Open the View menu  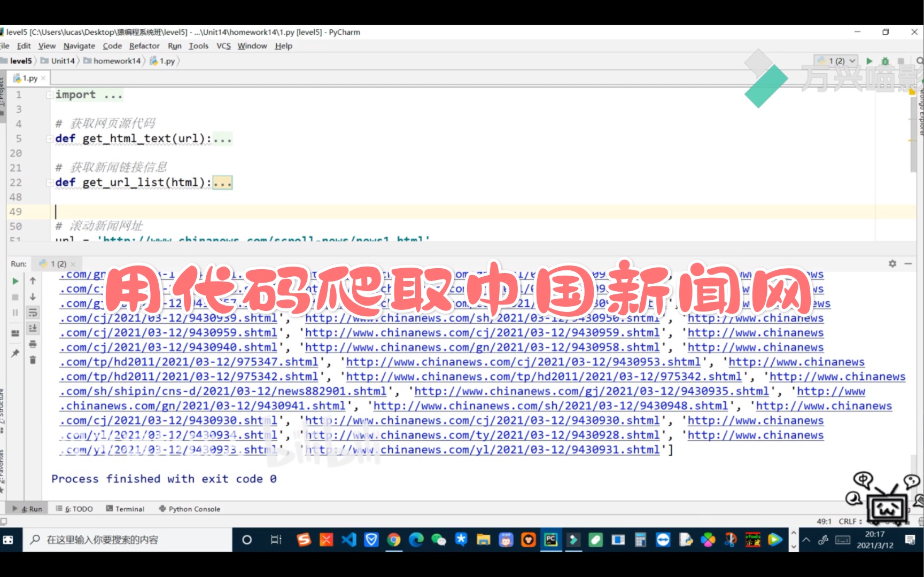coord(46,46)
